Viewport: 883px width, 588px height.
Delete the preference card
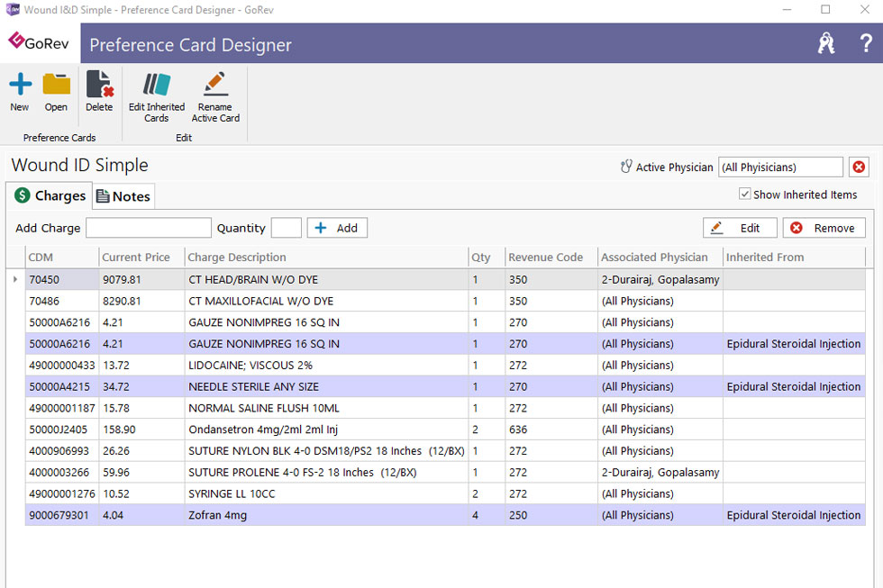click(99, 91)
